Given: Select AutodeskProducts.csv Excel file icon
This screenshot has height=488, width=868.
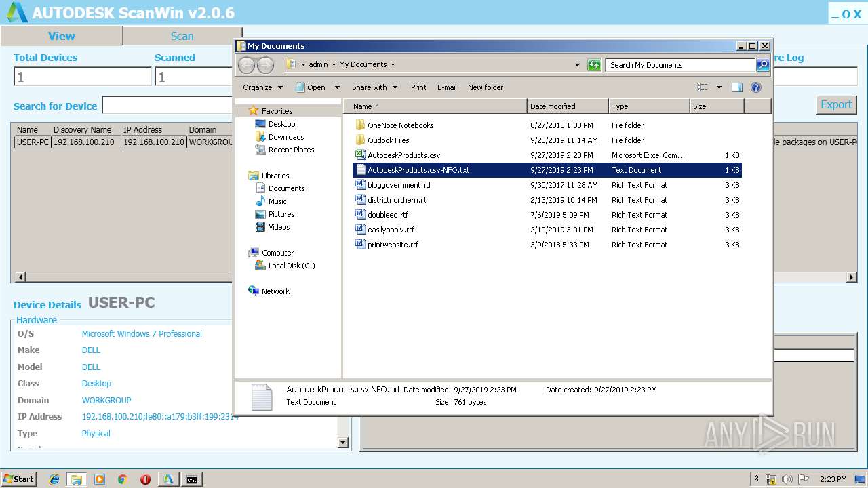Looking at the screenshot, I should pyautogui.click(x=361, y=155).
